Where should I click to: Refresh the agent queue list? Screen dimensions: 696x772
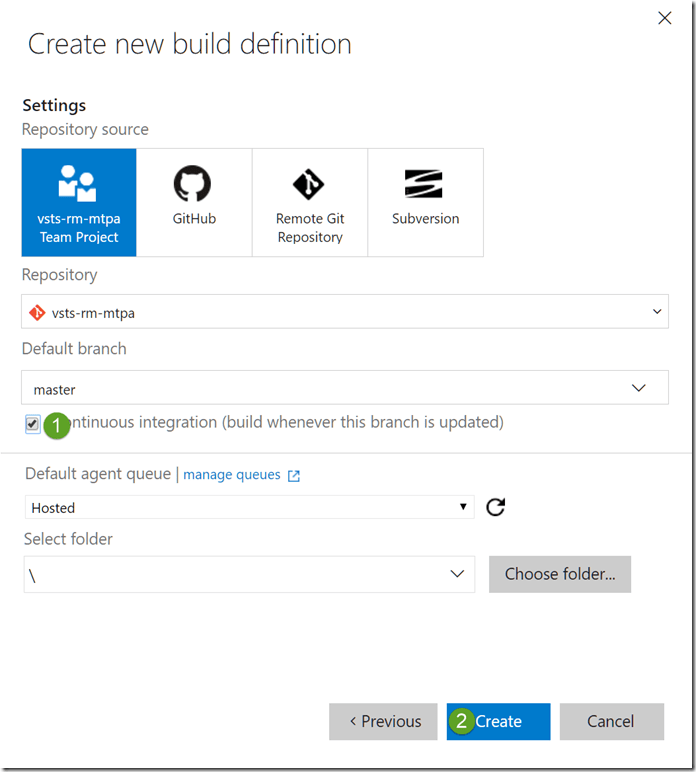pyautogui.click(x=495, y=507)
